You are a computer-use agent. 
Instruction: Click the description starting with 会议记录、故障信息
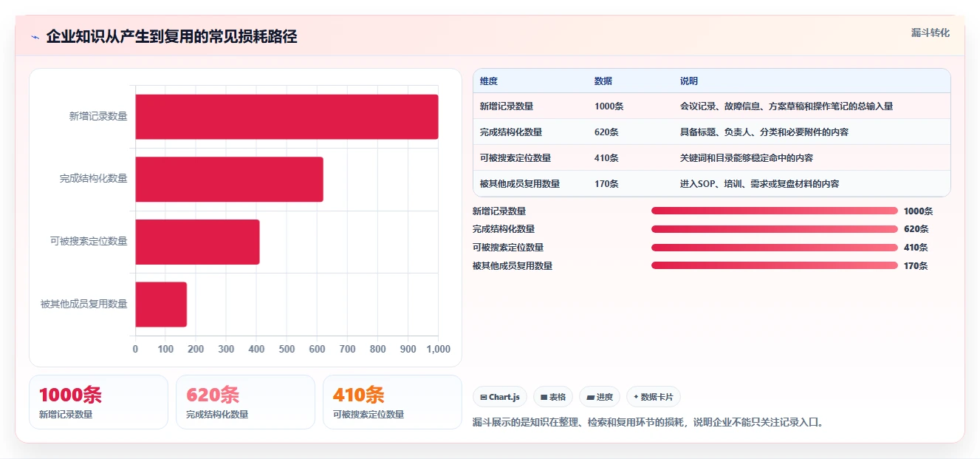787,106
